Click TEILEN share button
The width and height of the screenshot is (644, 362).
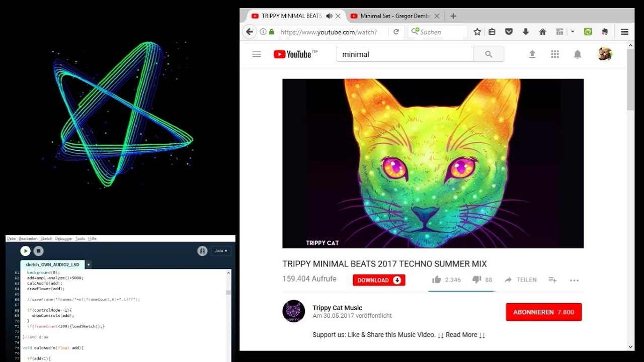click(x=521, y=280)
